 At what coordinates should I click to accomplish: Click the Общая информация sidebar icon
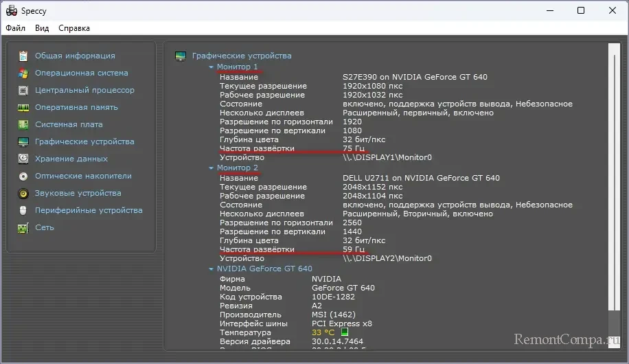[23, 56]
